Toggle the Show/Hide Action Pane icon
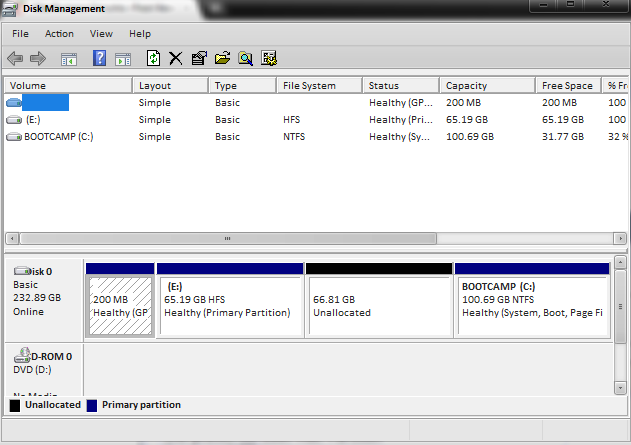631x445 pixels. pyautogui.click(x=123, y=59)
